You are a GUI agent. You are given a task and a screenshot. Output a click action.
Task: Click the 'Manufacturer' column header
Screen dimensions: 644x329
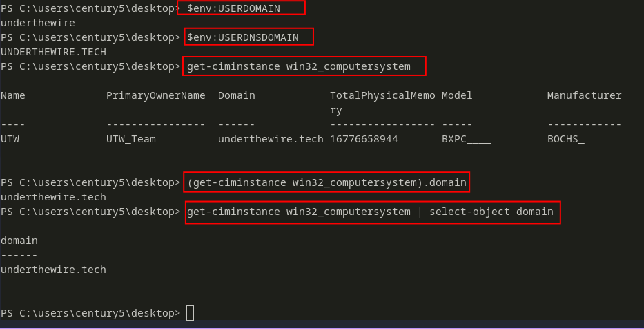(584, 95)
